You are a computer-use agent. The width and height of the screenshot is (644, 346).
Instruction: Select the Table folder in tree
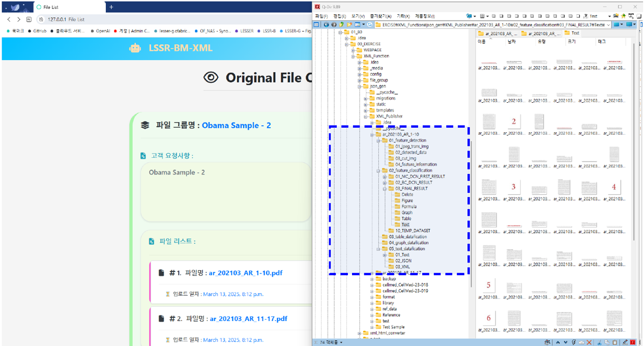[x=406, y=219]
